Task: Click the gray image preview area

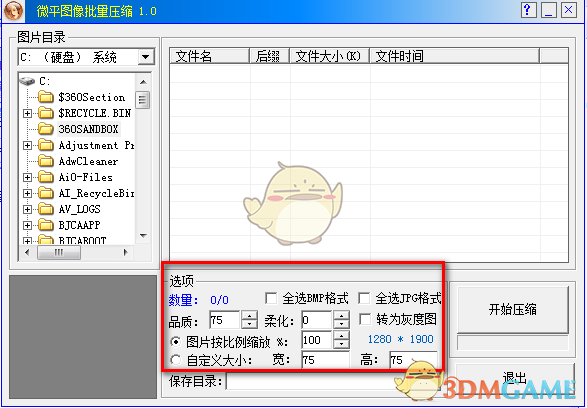Action: [x=83, y=337]
